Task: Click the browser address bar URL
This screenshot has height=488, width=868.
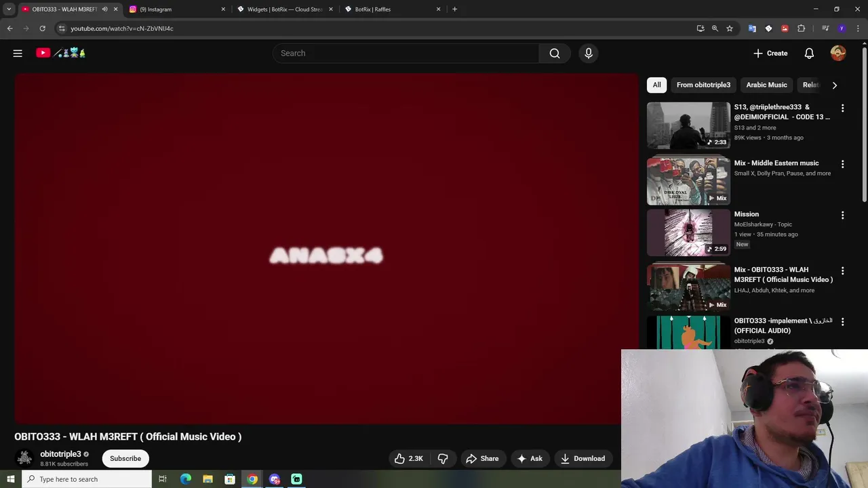Action: coord(122,28)
